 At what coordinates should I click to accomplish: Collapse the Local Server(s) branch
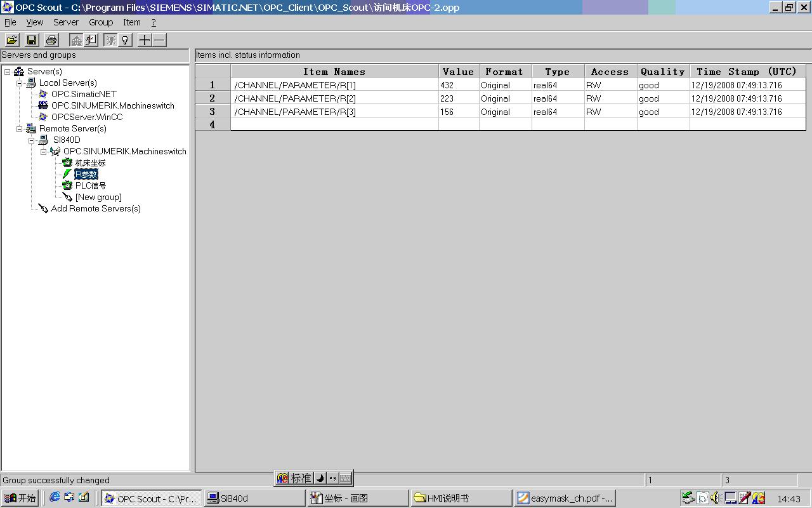click(x=20, y=83)
